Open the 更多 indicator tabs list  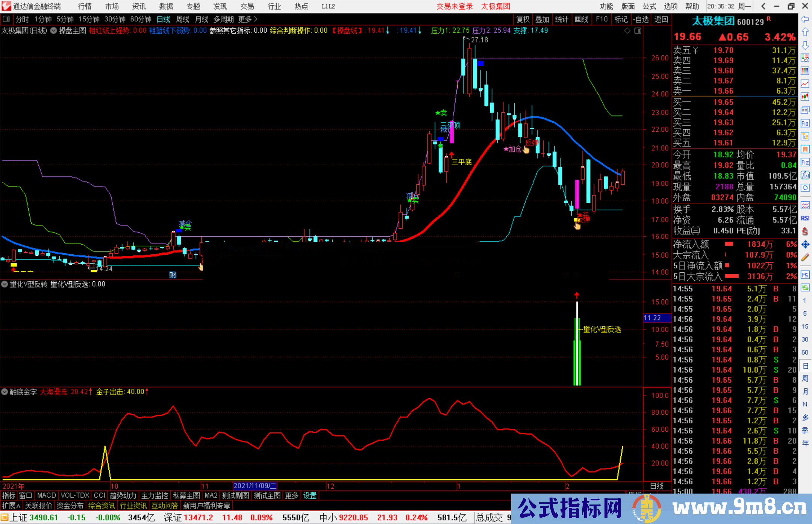(291, 495)
